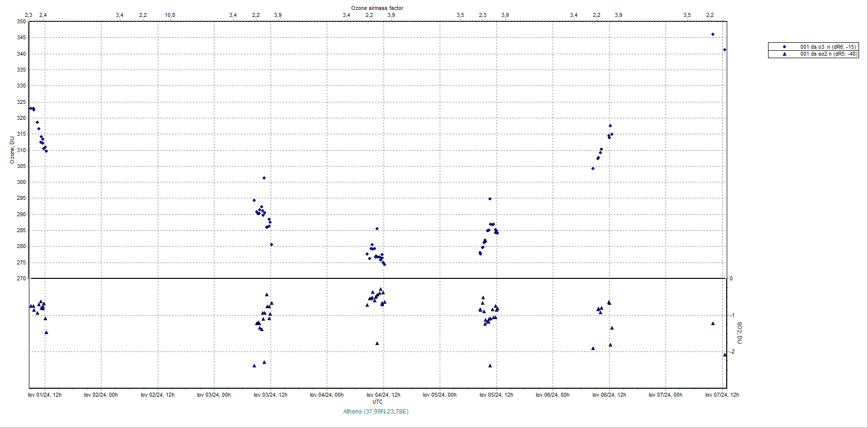Select the '001 ds o3 n (dR6: -15)' legend label
This screenshot has height=428, width=868.
[x=828, y=47]
